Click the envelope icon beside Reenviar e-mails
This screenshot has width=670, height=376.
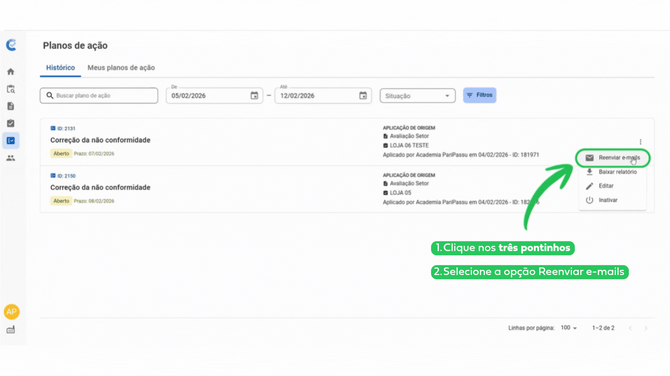(589, 158)
